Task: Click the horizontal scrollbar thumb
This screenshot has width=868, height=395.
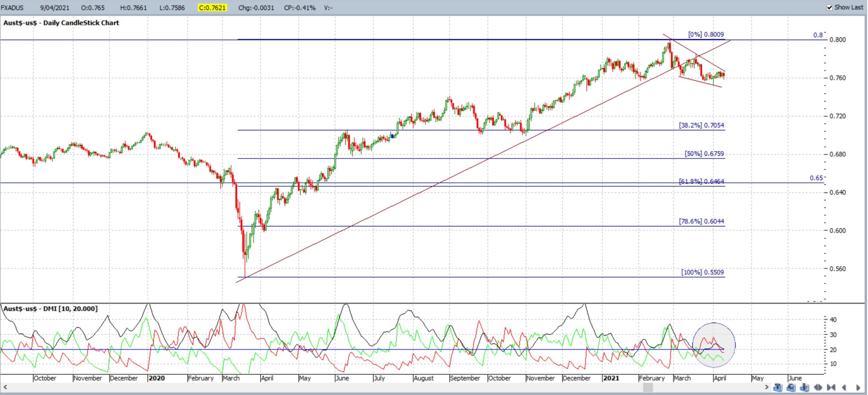Action: point(648,387)
